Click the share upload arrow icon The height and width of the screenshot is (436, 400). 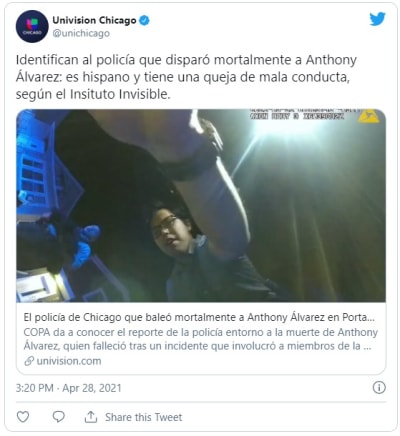[x=91, y=417]
